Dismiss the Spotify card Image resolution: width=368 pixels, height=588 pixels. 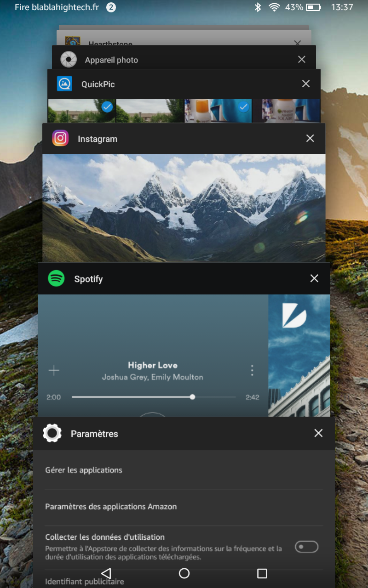pyautogui.click(x=314, y=278)
